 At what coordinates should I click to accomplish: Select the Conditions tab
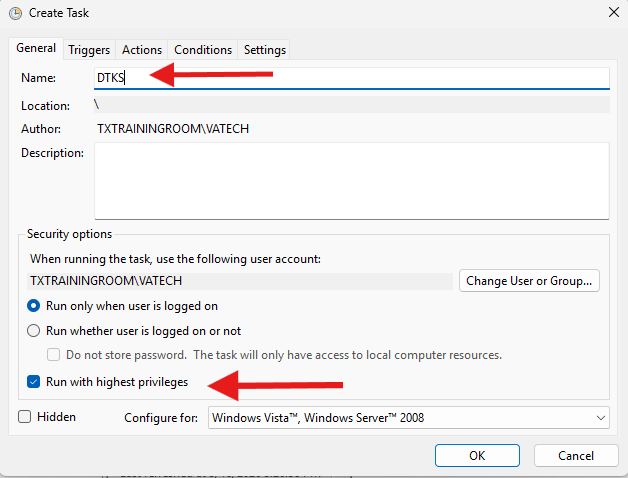[203, 50]
